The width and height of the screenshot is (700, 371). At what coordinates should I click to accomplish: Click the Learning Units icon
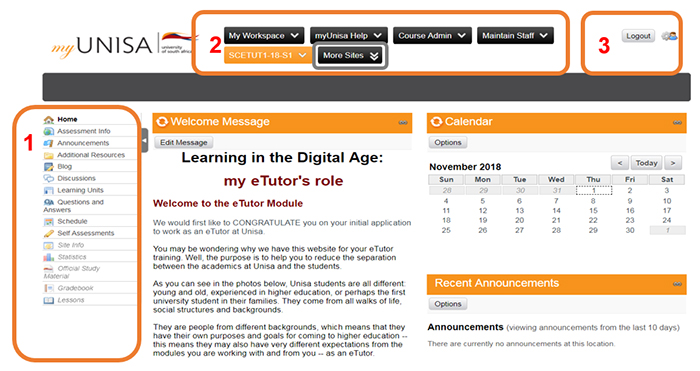click(x=49, y=191)
